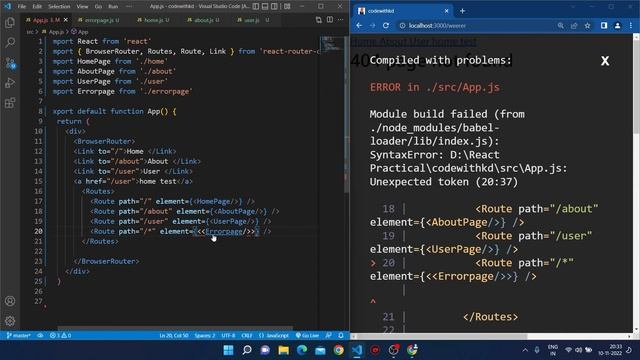Click the App symbol in breadcrumb
Screen dimensions: 640x360
[x=80, y=31]
